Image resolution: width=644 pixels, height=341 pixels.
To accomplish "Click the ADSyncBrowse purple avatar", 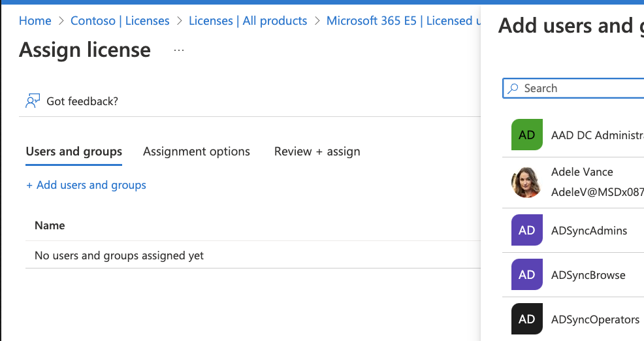I will pyautogui.click(x=527, y=274).
